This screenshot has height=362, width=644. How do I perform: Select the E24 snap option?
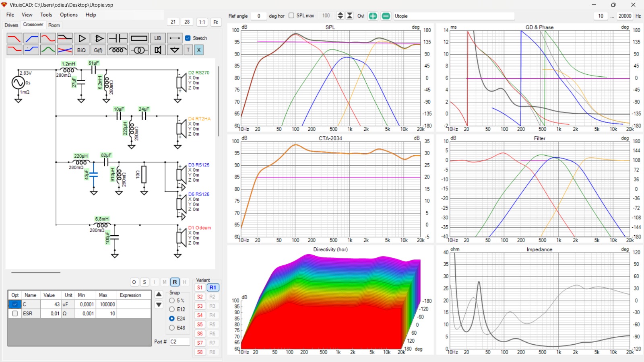pos(172,319)
